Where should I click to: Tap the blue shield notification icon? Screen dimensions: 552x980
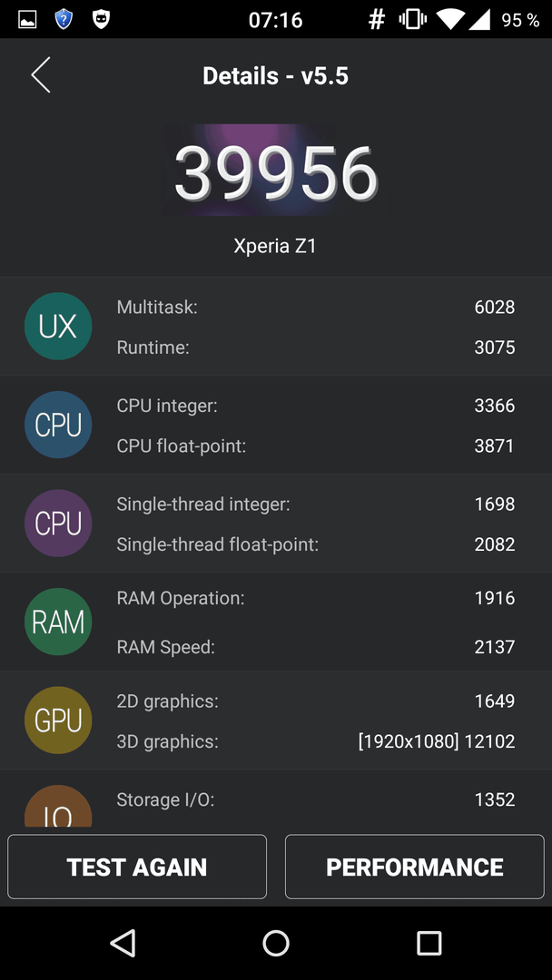pyautogui.click(x=64, y=19)
